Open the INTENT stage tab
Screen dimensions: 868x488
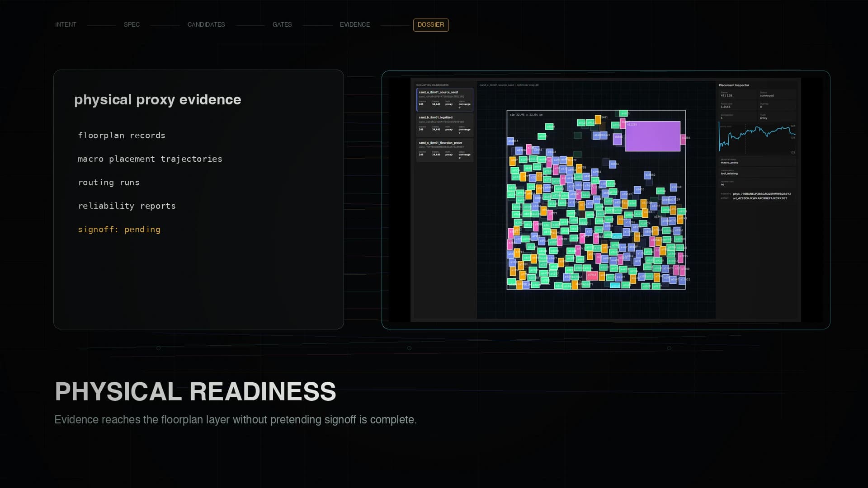(66, 25)
